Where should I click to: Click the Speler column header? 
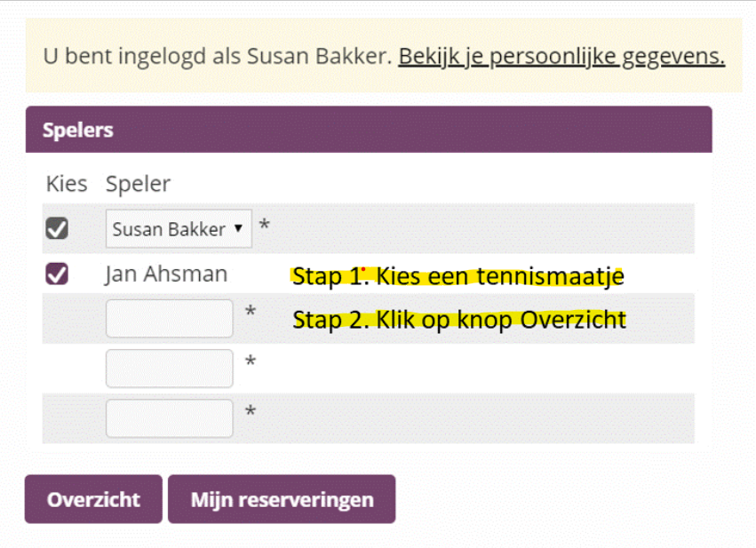tap(138, 184)
